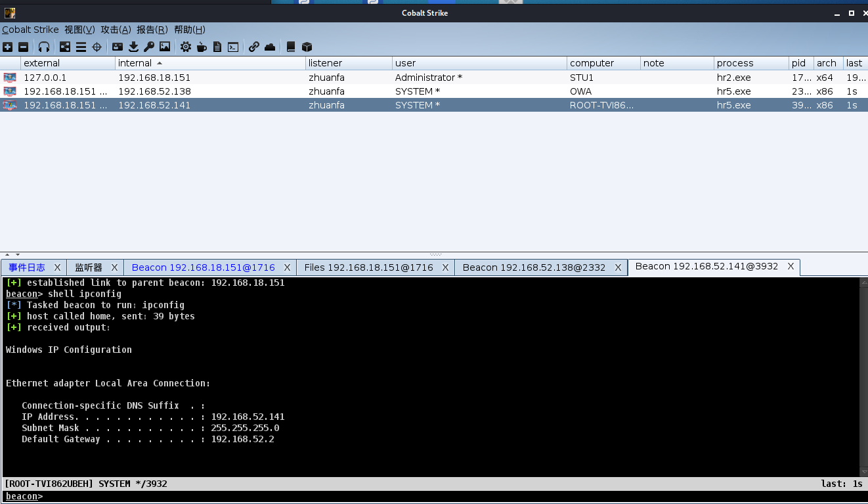Image resolution: width=868 pixels, height=504 pixels.
Task: Open the 视图(V) menu
Action: (79, 30)
